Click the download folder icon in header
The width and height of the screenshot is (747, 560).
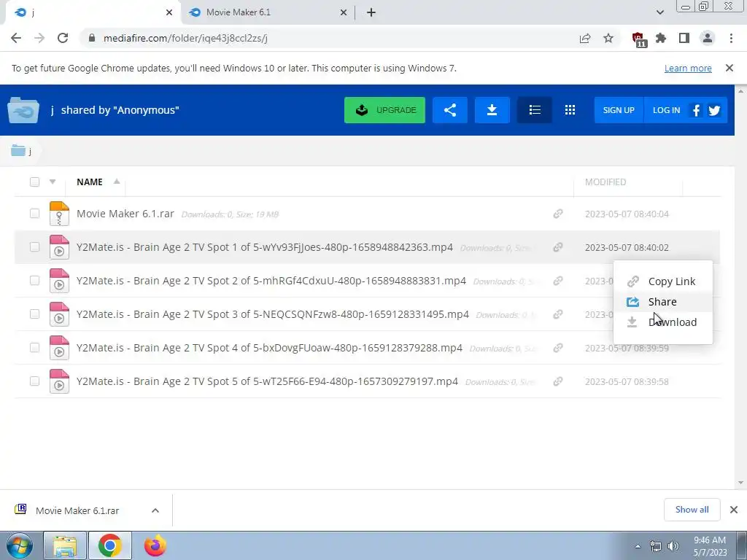click(492, 110)
